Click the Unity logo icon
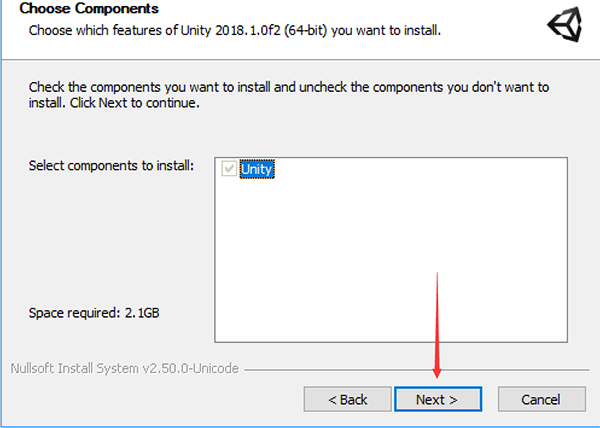The image size is (600, 428). coord(565,26)
